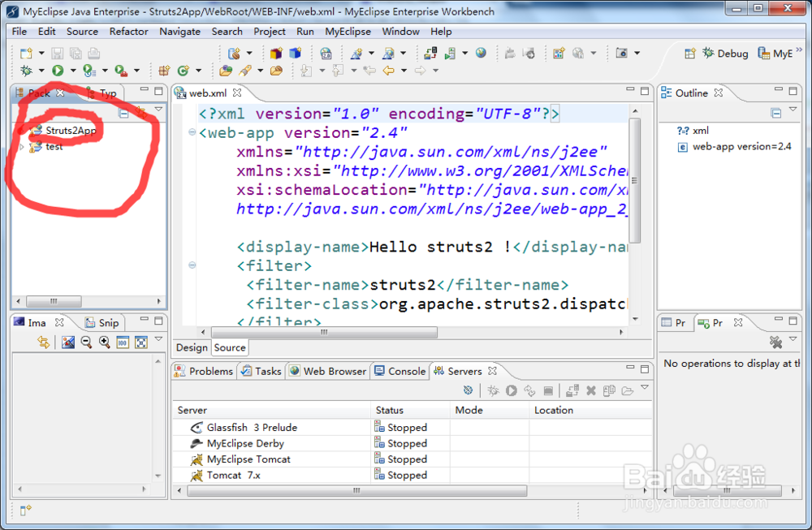The width and height of the screenshot is (812, 530).
Task: Click Actual Size icon in Image panel
Action: pos(123,343)
